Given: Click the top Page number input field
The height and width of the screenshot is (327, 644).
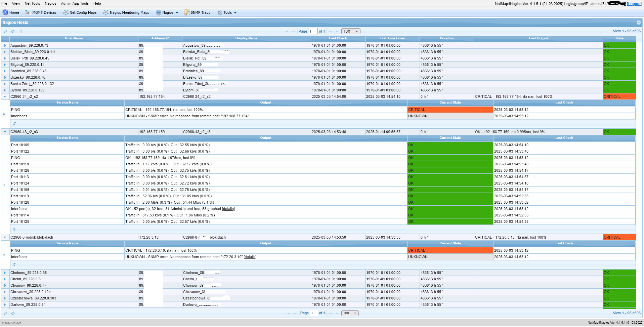Looking at the screenshot, I should click(313, 31).
